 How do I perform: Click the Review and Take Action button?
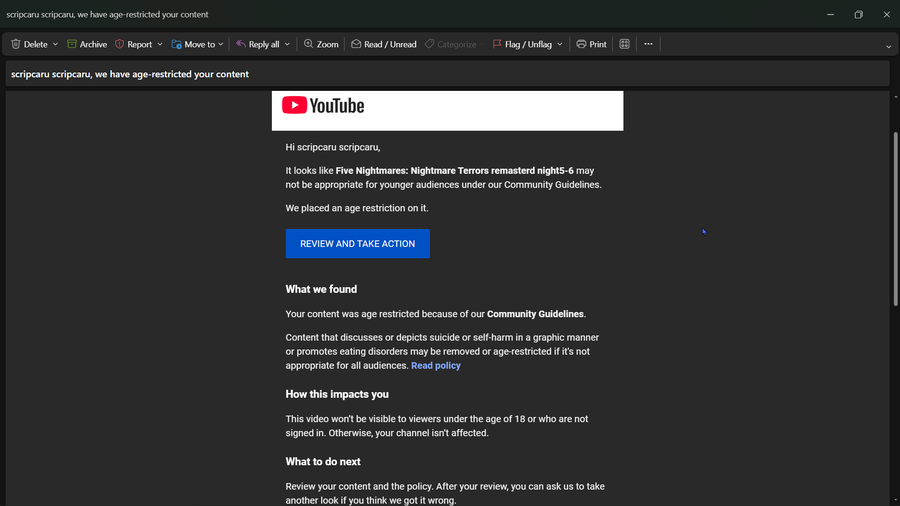point(357,244)
